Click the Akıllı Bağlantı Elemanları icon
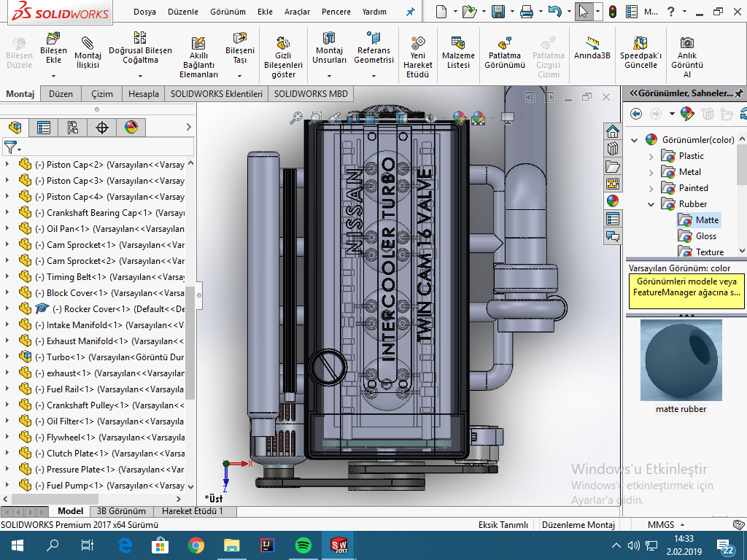 (198, 43)
